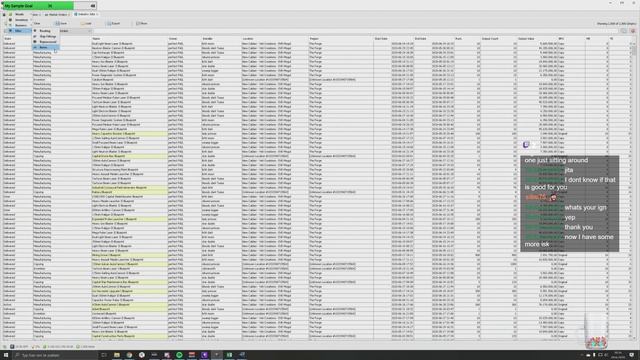Screen dimensions: 640x360
Task: Open the purple app icon on the taskbar
Action: [x=204, y=355]
